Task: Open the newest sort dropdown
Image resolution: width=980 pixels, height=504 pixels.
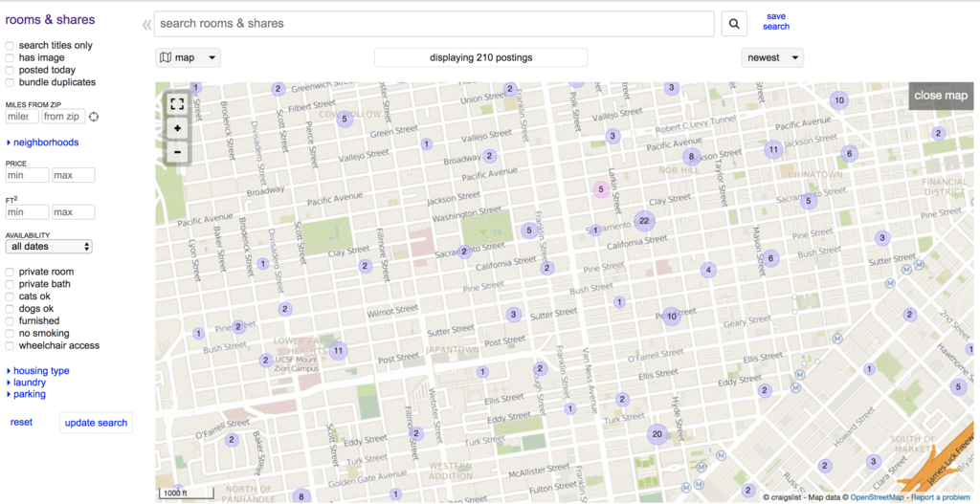Action: (x=772, y=57)
